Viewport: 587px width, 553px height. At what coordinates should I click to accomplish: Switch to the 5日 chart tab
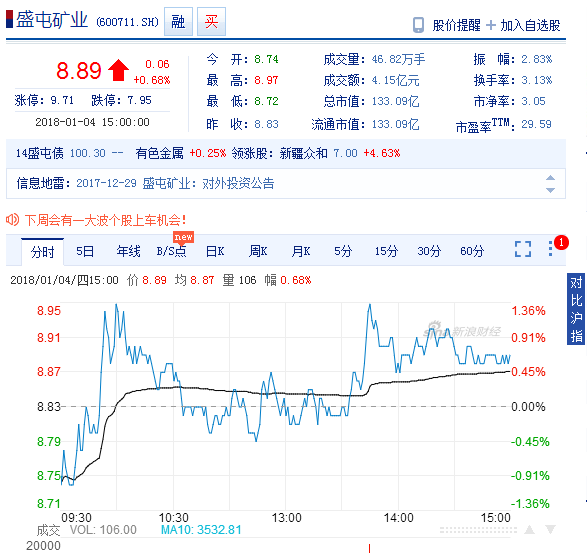coord(85,251)
